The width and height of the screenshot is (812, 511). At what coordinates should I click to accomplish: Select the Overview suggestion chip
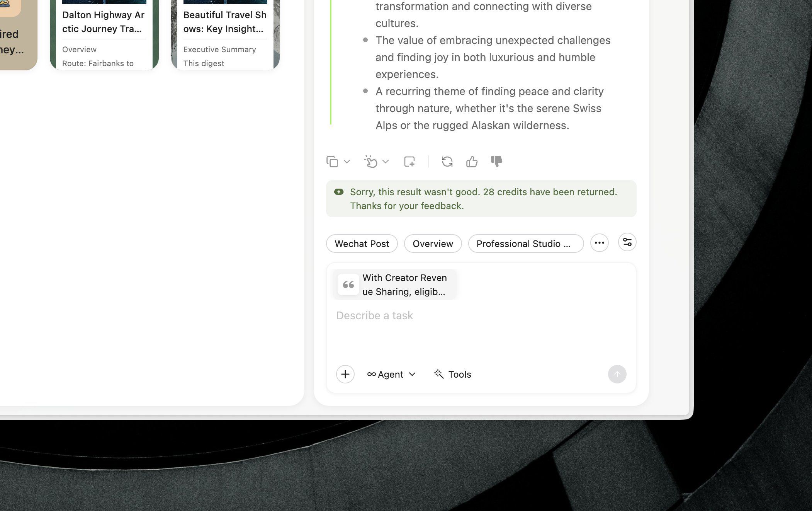[433, 244]
